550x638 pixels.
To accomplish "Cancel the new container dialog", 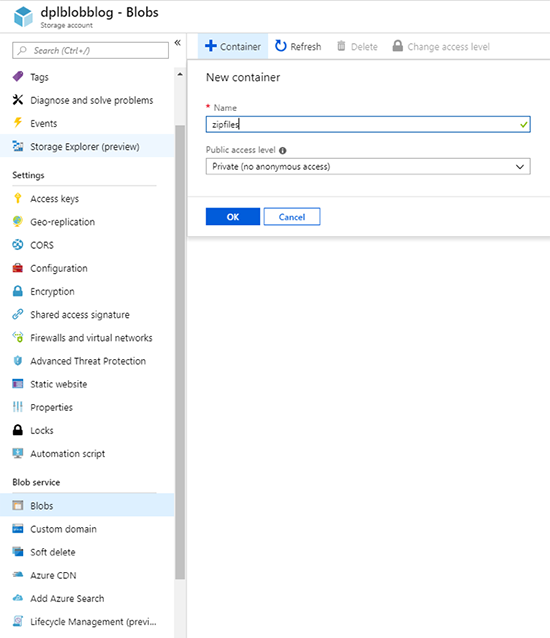I will coord(292,216).
